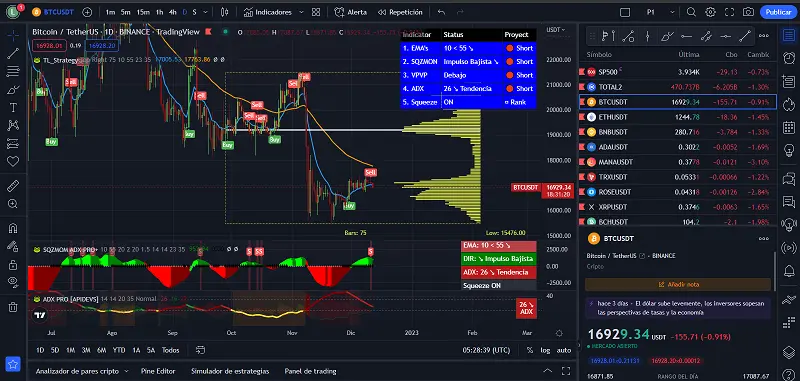Open the Panel de trading tab

pos(310,371)
